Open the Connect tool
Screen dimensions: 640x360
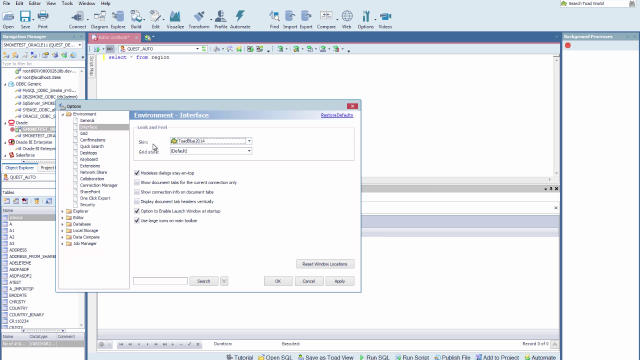77,19
